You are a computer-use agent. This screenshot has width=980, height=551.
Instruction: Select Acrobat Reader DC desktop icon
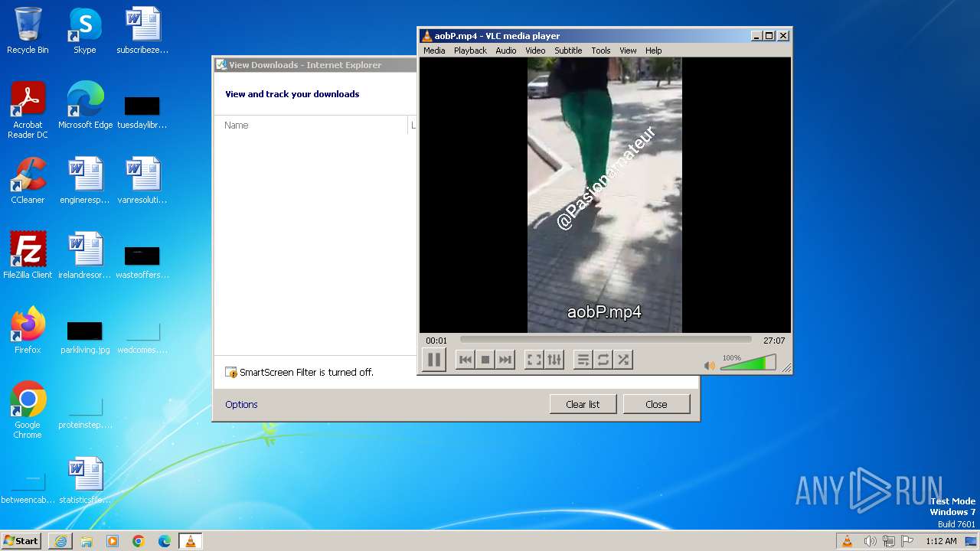click(28, 110)
